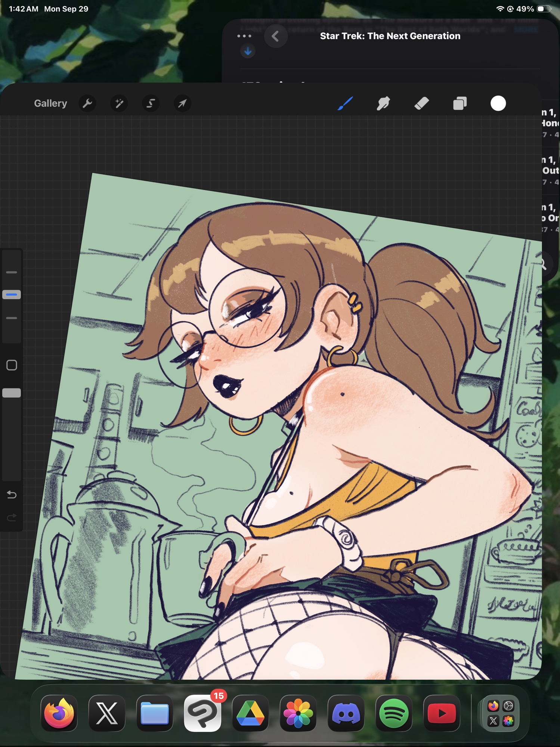The width and height of the screenshot is (560, 747).
Task: Toggle the square Modify button in sidebar
Action: coord(12,365)
